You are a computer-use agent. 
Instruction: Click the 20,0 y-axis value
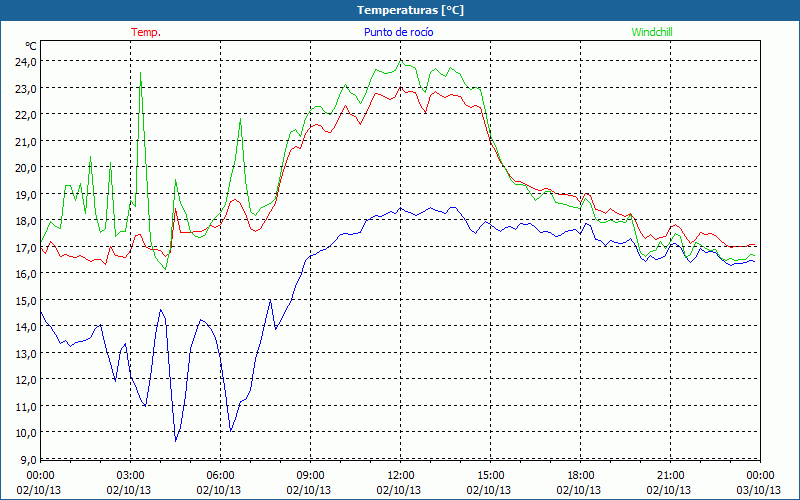click(26, 168)
